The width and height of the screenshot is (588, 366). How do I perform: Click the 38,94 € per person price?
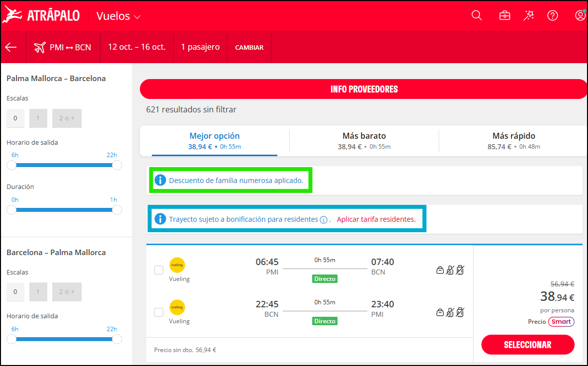click(557, 297)
